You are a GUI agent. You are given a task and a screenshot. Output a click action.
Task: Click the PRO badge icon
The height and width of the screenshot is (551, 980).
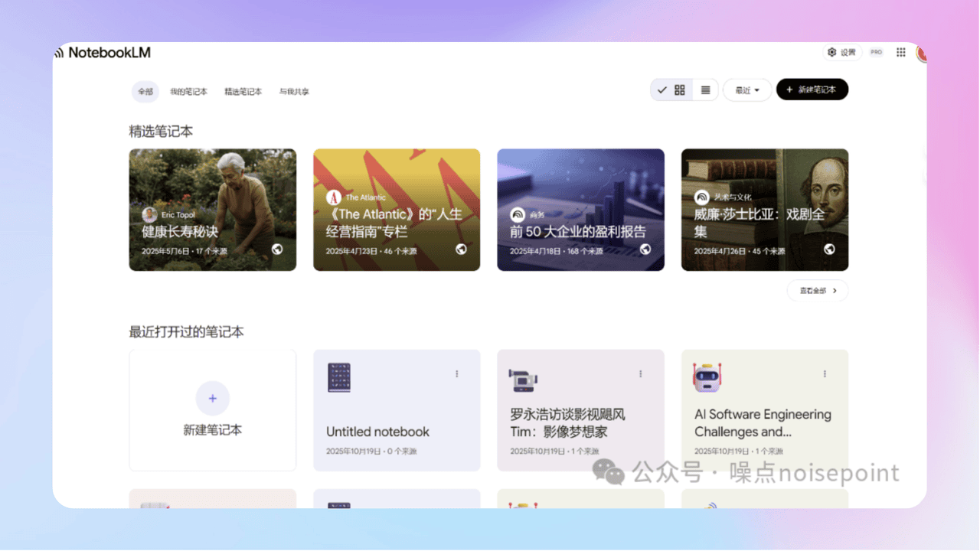pyautogui.click(x=876, y=52)
